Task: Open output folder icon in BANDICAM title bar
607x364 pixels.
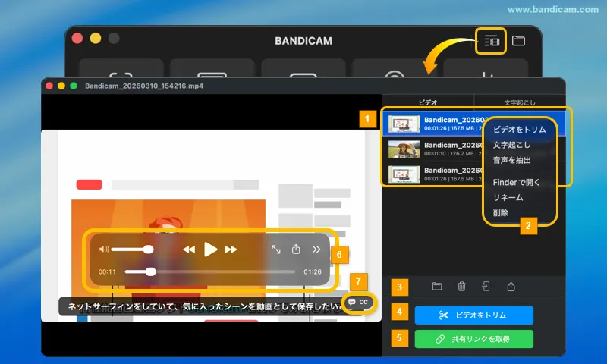Action: click(518, 41)
